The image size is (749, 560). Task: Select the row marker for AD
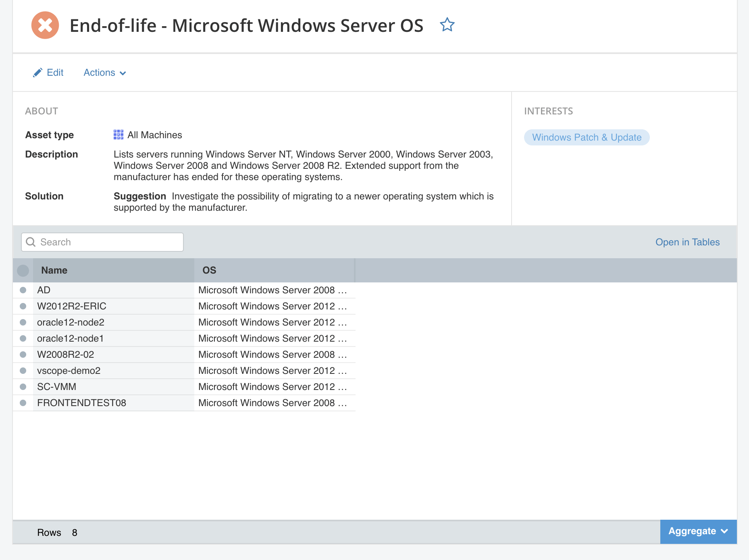click(x=23, y=290)
